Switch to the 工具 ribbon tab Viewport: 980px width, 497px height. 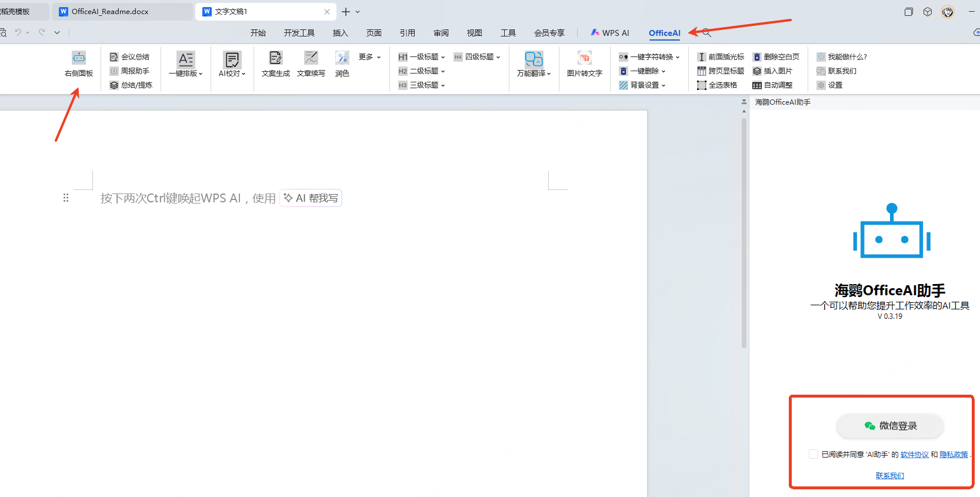coord(508,33)
